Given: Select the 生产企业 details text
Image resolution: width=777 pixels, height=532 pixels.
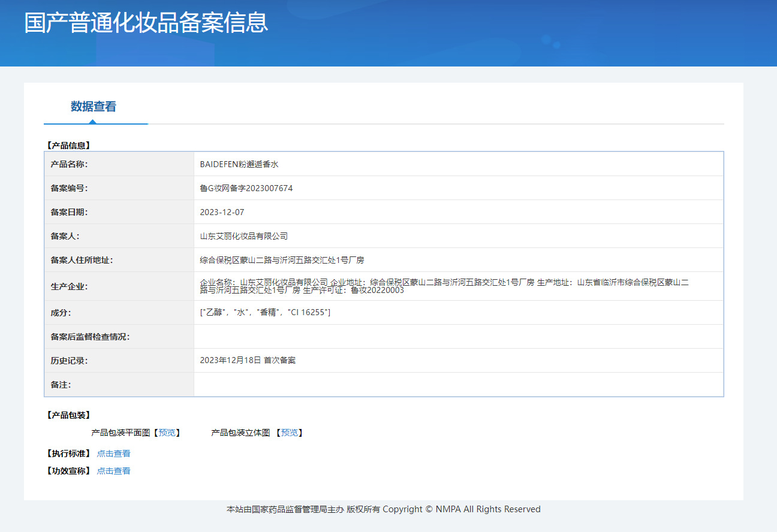Looking at the screenshot, I should 444,286.
